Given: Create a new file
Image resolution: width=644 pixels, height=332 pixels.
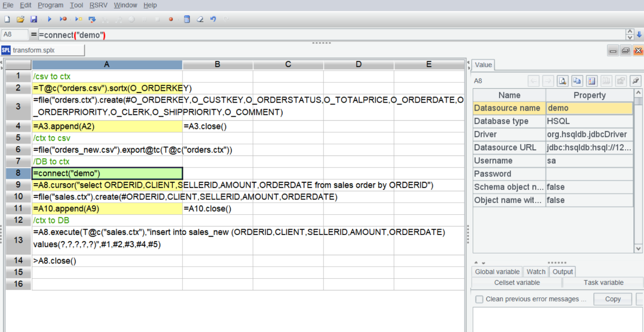Looking at the screenshot, I should point(7,18).
